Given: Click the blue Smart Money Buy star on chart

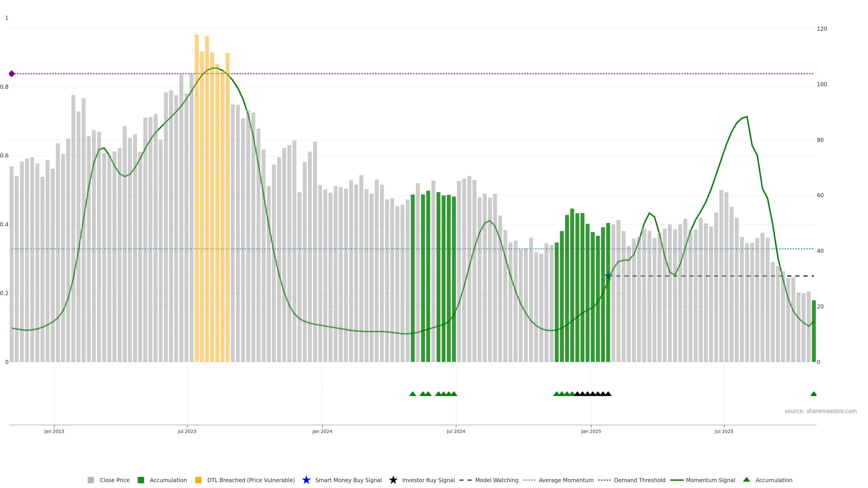Looking at the screenshot, I should 608,276.
